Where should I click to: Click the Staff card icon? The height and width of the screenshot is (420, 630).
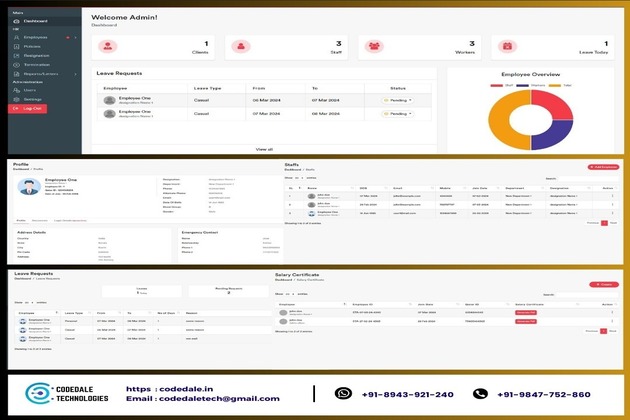tap(241, 46)
